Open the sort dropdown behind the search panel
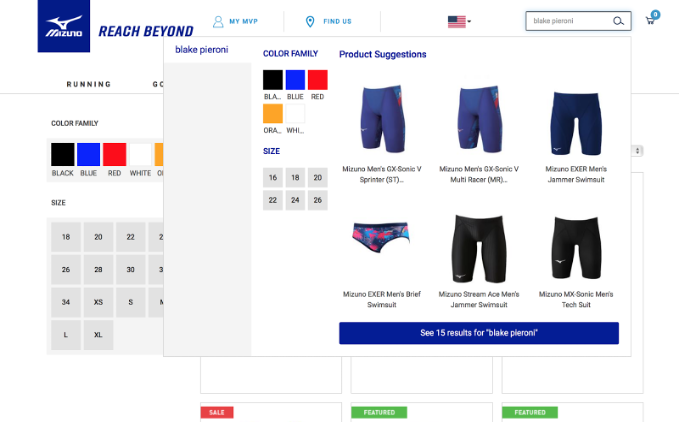 (x=637, y=150)
